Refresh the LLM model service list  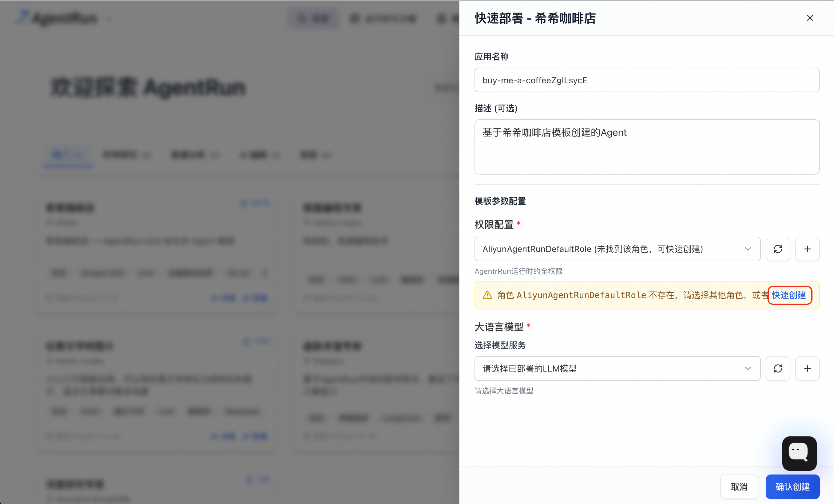click(778, 368)
